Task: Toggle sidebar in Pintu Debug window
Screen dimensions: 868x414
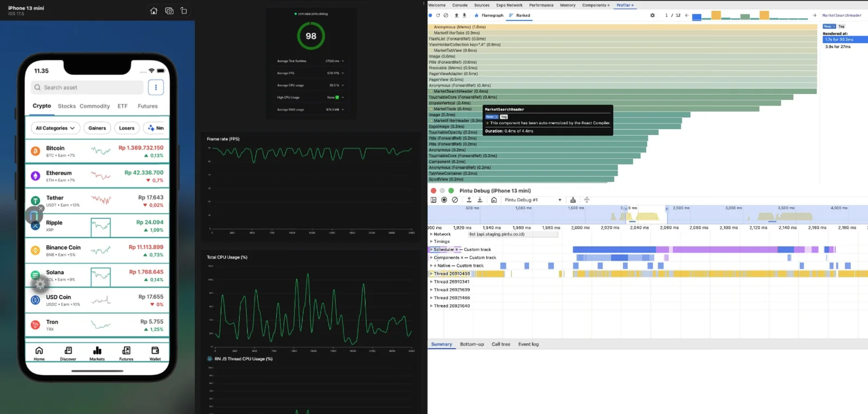Action: [433, 200]
